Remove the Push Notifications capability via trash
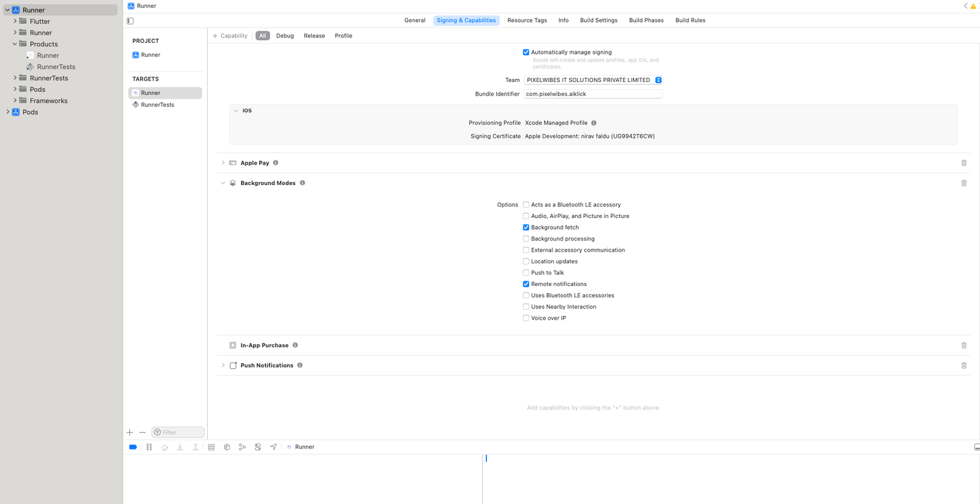 tap(963, 366)
